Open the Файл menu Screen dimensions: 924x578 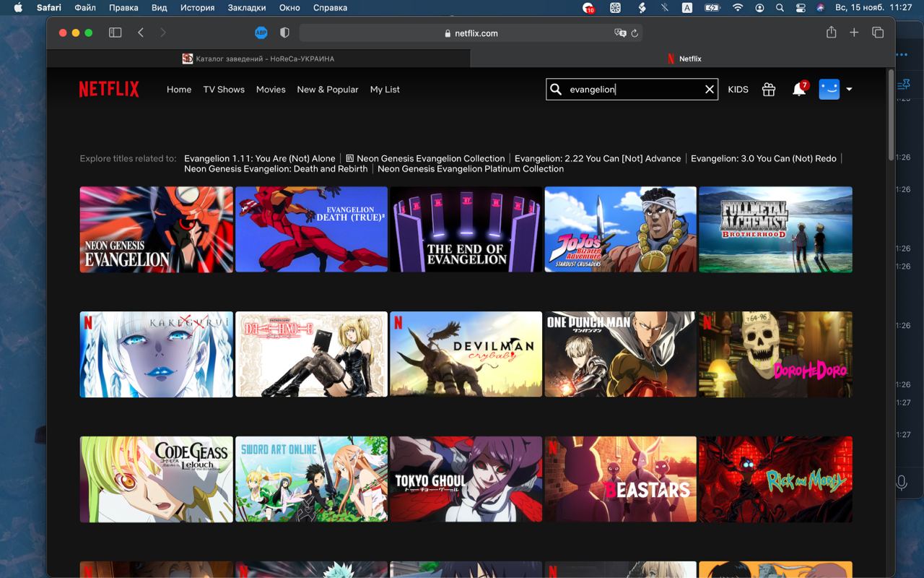(x=85, y=7)
